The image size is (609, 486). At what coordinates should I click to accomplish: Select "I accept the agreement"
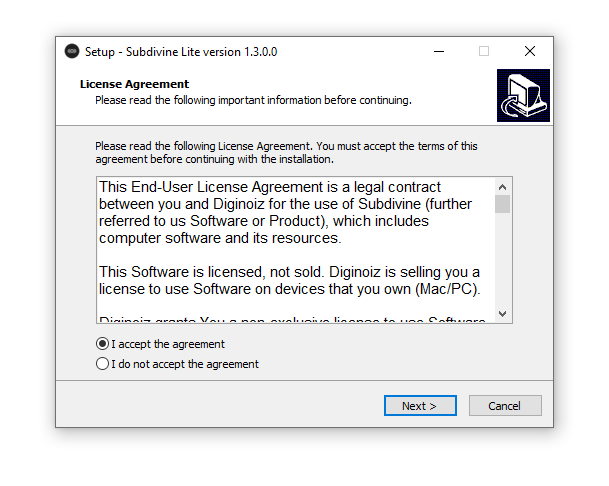click(x=102, y=344)
